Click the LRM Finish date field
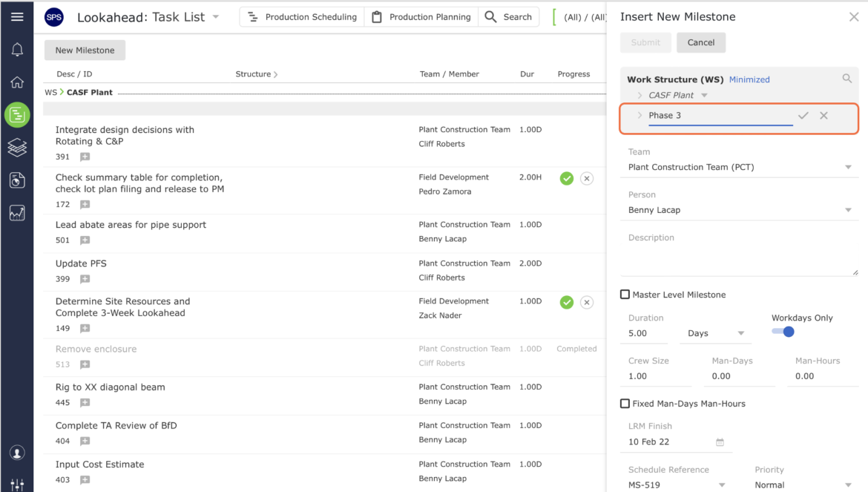 [677, 442]
